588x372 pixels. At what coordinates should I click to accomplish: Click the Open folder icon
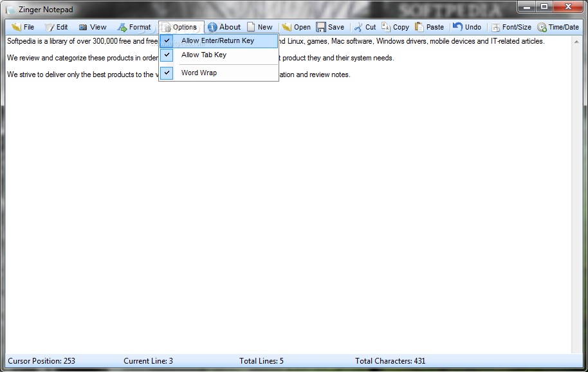coord(286,27)
